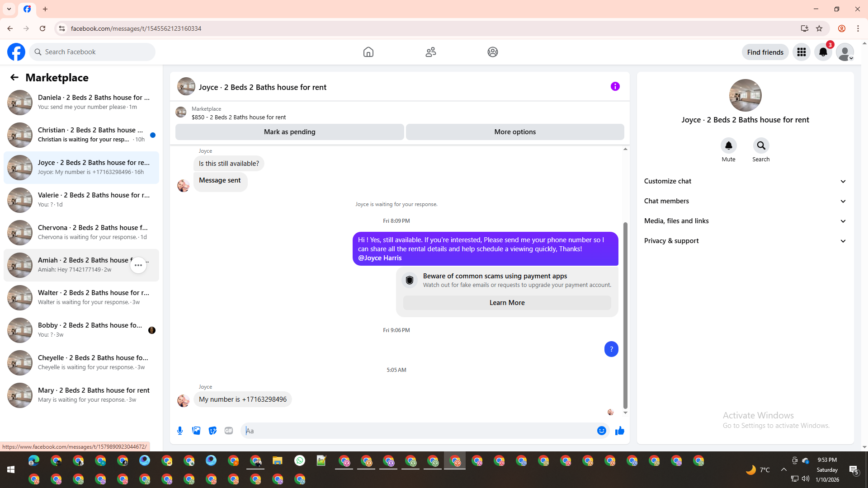This screenshot has width=868, height=488.
Task: Open the notifications bell
Action: [823, 52]
